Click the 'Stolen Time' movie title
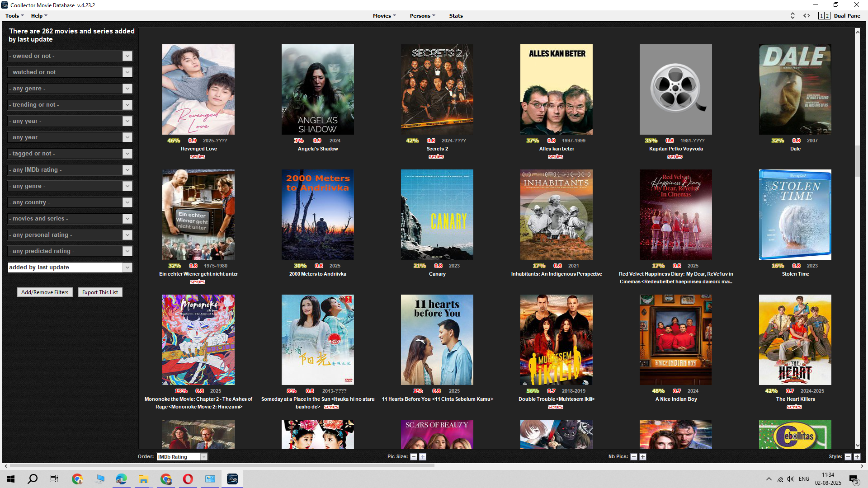This screenshot has height=488, width=868. pyautogui.click(x=795, y=274)
